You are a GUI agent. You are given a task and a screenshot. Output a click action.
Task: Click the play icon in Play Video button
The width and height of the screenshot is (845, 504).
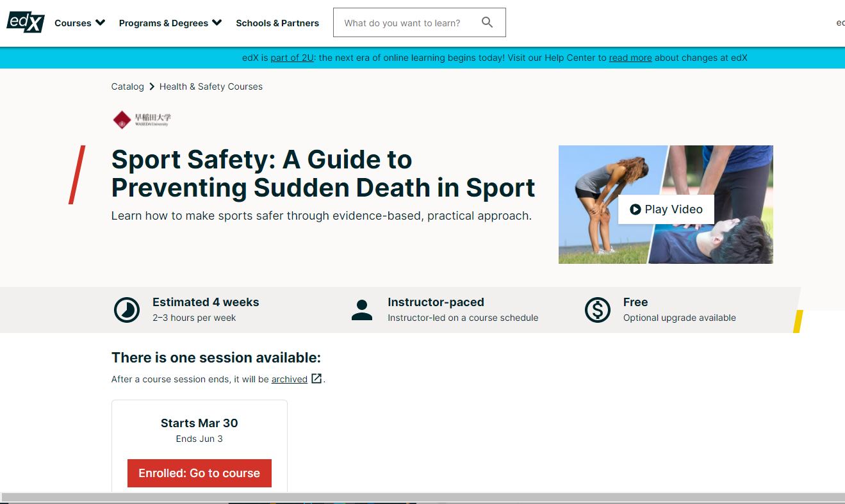[x=636, y=209]
